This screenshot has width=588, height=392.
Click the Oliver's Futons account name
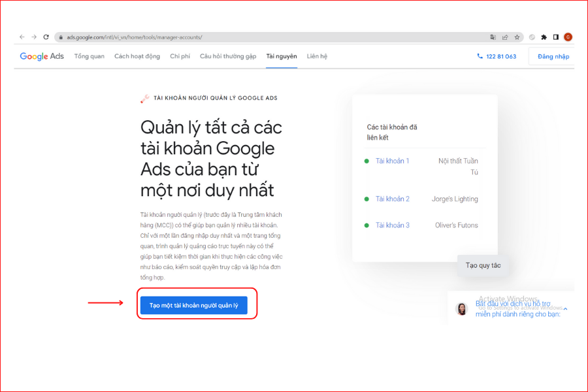[x=457, y=225]
